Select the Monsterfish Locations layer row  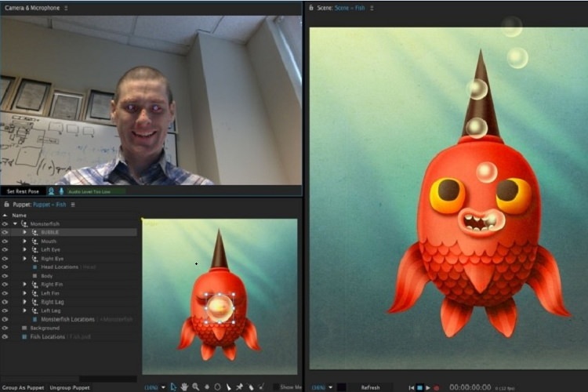70,320
